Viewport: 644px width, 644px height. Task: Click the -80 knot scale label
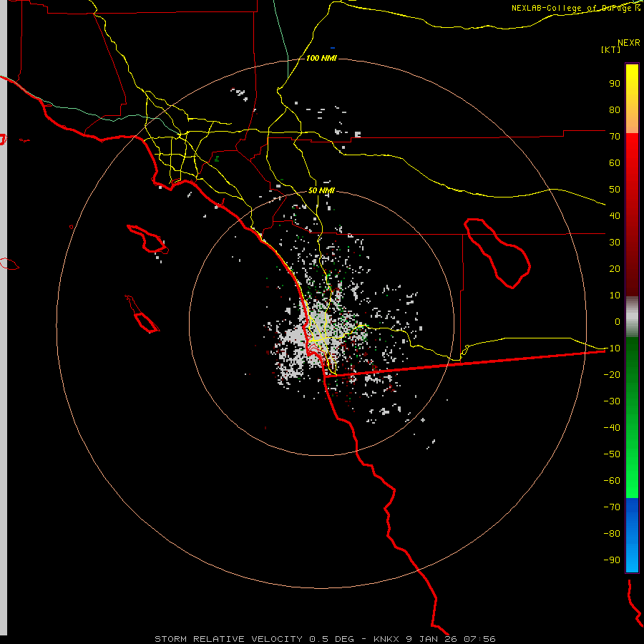[612, 534]
